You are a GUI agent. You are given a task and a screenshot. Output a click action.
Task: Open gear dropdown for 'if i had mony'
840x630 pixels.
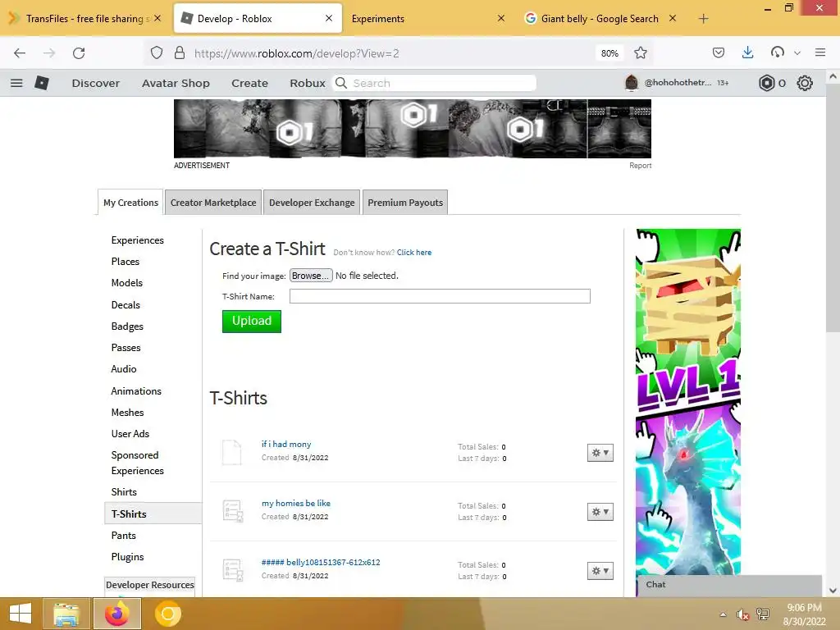point(600,453)
